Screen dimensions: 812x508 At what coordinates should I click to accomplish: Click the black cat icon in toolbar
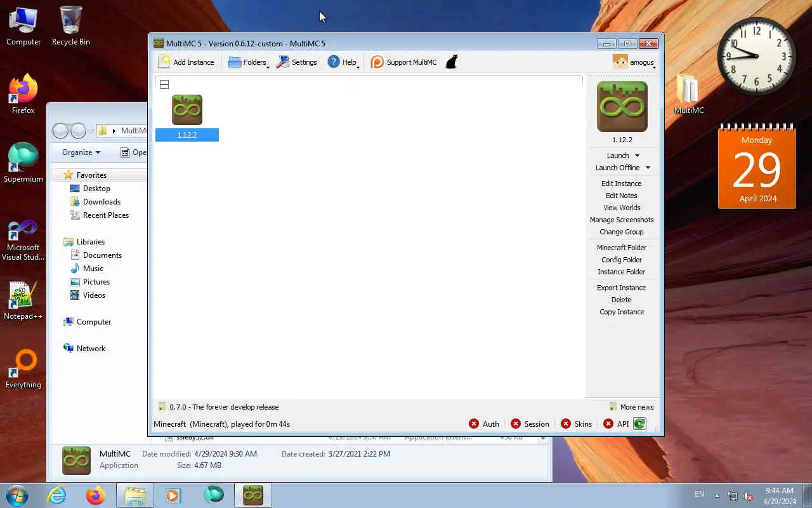point(451,62)
